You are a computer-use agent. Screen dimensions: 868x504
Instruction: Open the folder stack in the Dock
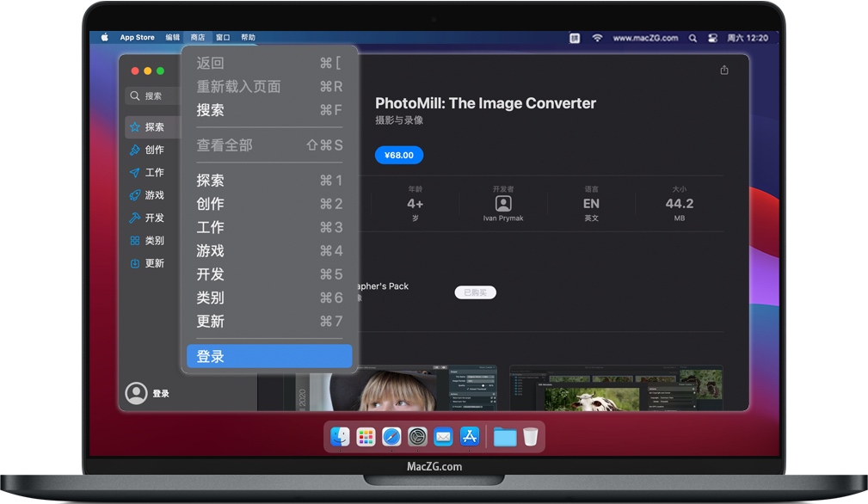[x=505, y=437]
